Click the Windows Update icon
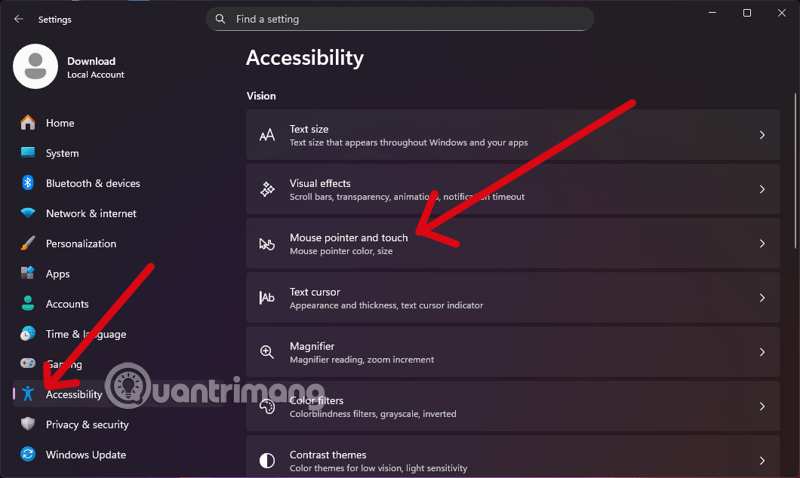Viewport: 800px width, 478px height. pyautogui.click(x=28, y=455)
